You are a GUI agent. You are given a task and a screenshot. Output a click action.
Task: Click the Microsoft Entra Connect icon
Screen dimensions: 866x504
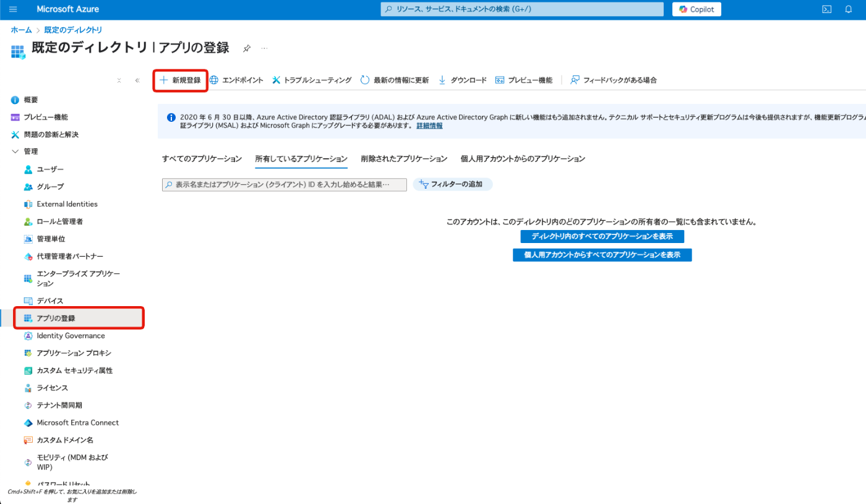[x=28, y=423]
